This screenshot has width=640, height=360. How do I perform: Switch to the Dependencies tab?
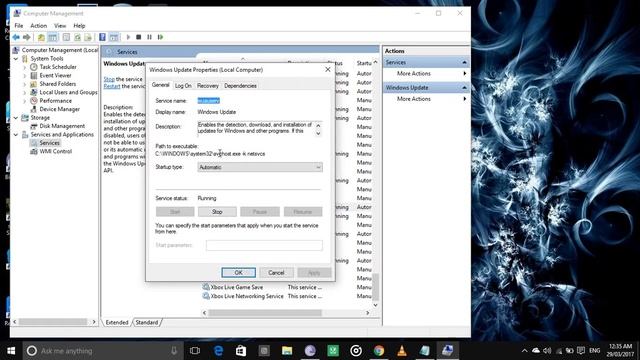coord(240,86)
